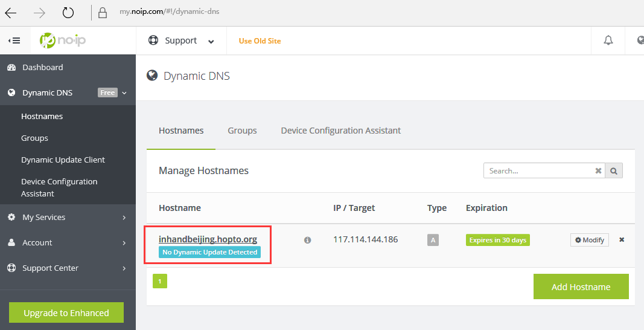
Task: Collapse the sidebar with the hamburger icon
Action: (x=14, y=40)
